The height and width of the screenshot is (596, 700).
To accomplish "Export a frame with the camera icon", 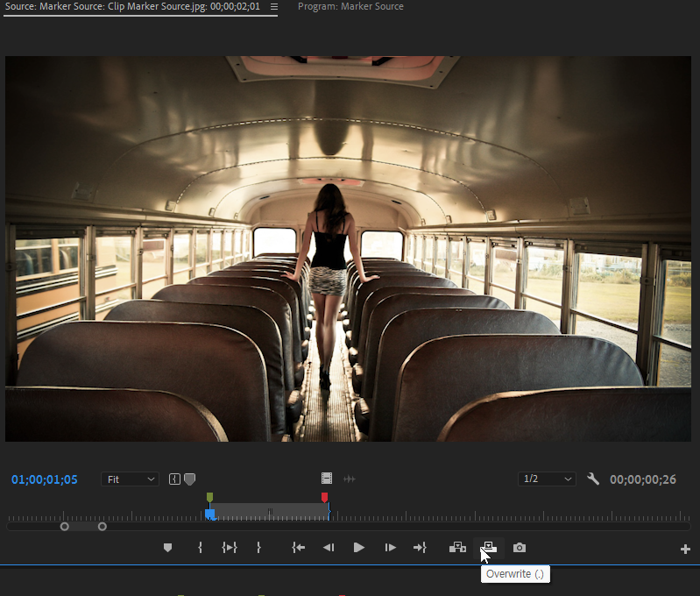I will pos(520,548).
